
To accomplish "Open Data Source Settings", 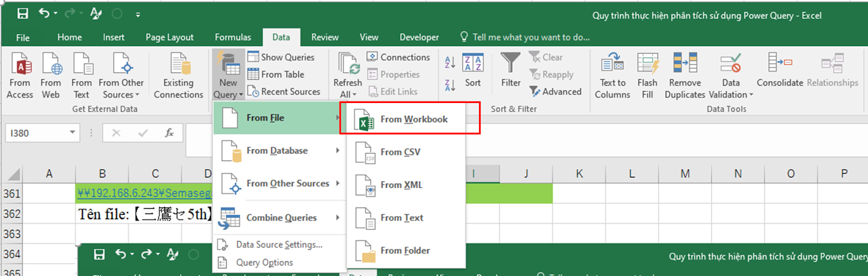I will click(279, 245).
